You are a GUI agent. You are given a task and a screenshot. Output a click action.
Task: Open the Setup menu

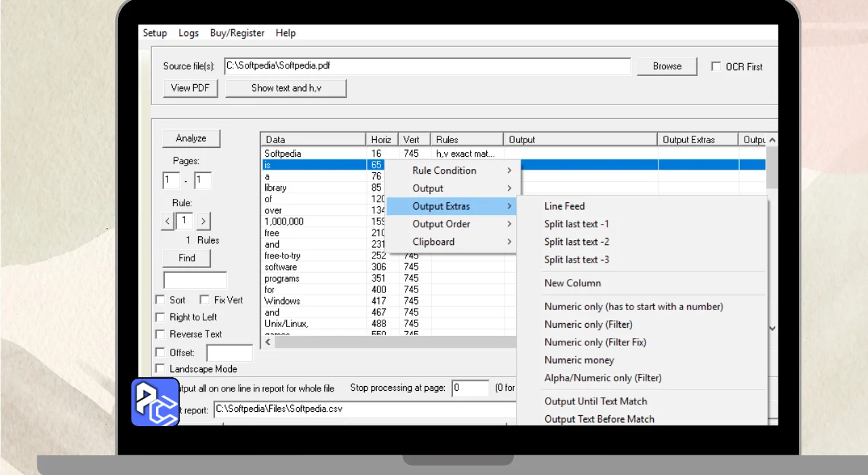(155, 33)
